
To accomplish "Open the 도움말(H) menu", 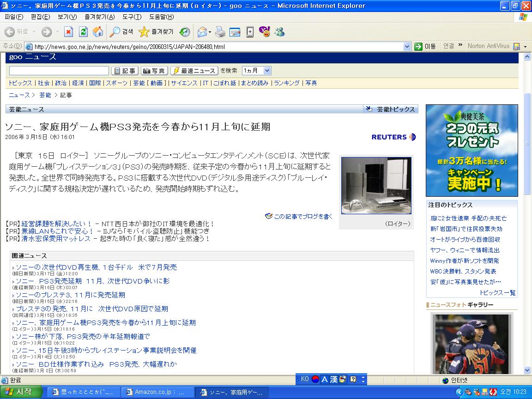I will point(162,17).
